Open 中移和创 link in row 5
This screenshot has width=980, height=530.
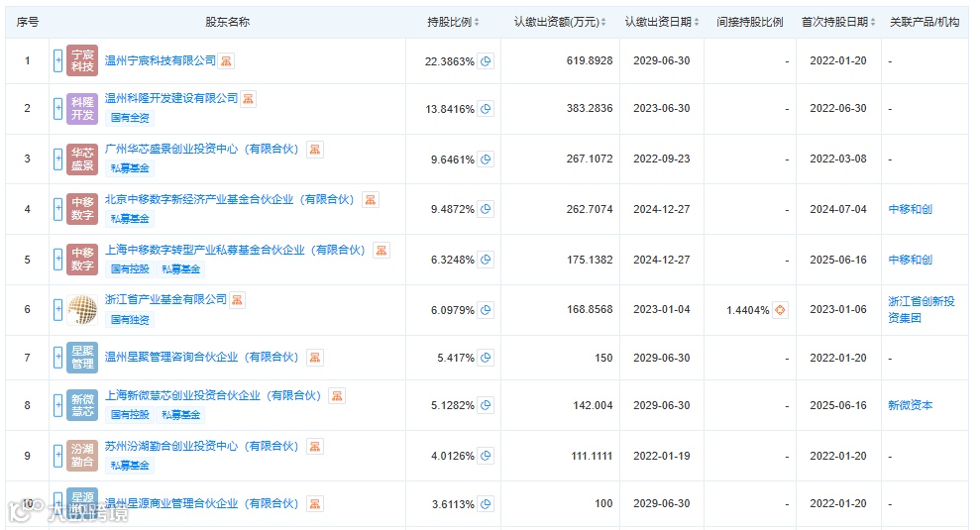[x=910, y=260]
